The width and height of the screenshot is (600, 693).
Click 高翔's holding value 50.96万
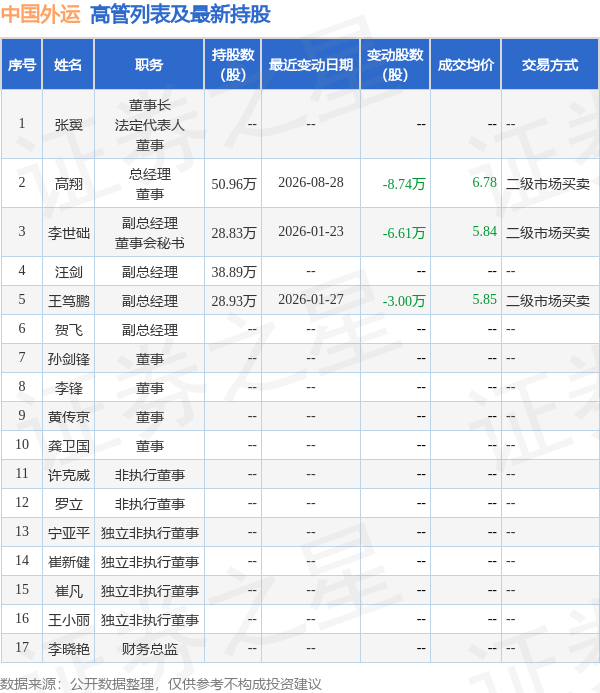[x=234, y=183]
